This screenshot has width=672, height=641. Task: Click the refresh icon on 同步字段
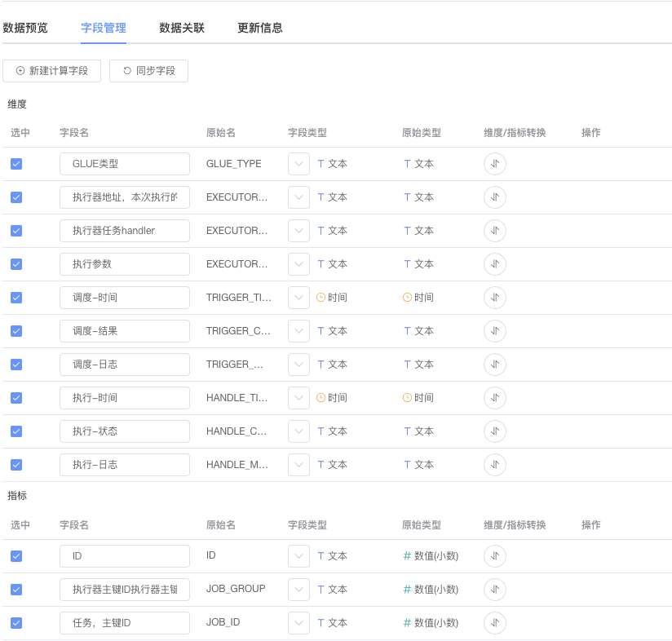[x=125, y=71]
